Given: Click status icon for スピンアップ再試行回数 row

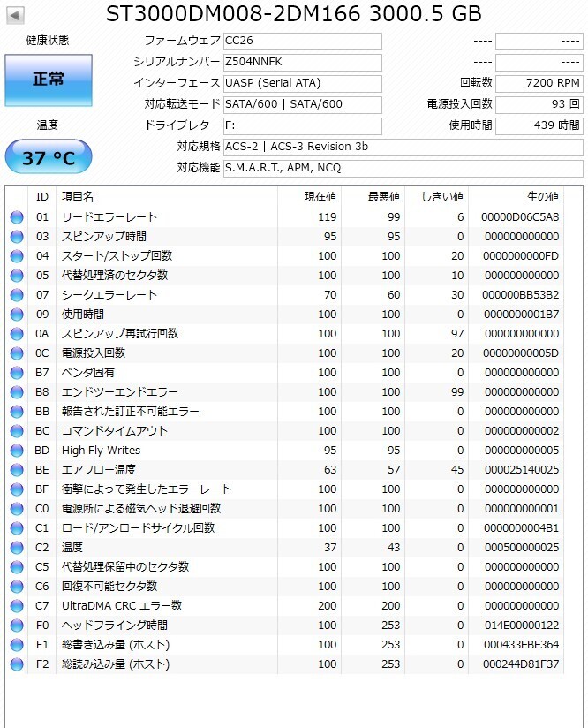Looking at the screenshot, I should 17,334.
